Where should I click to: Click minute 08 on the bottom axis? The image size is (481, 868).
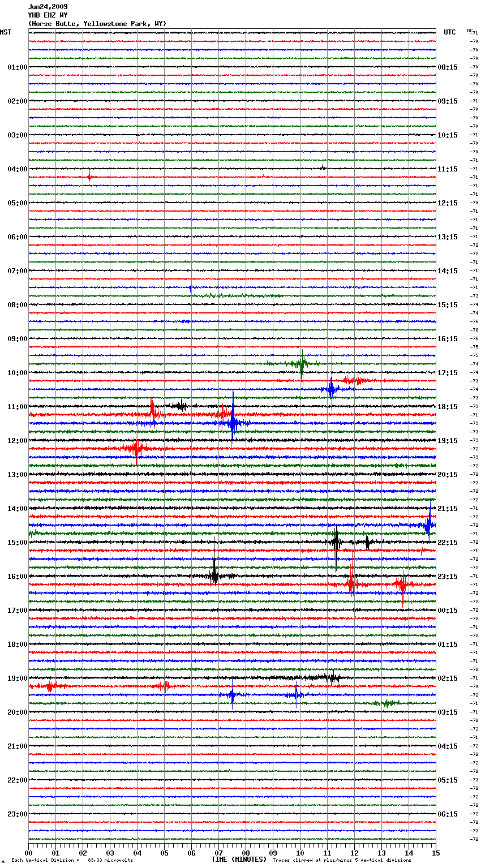click(x=246, y=853)
